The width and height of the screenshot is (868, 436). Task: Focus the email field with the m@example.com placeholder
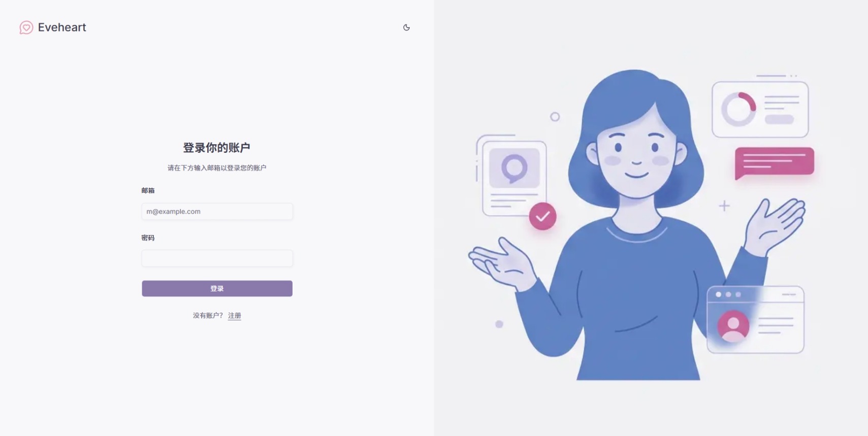[217, 211]
